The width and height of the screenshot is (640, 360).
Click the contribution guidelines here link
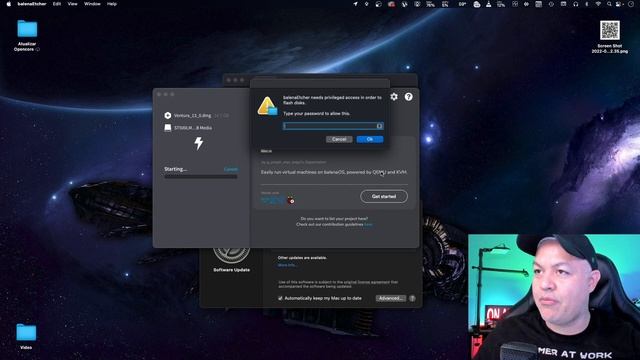pos(368,224)
